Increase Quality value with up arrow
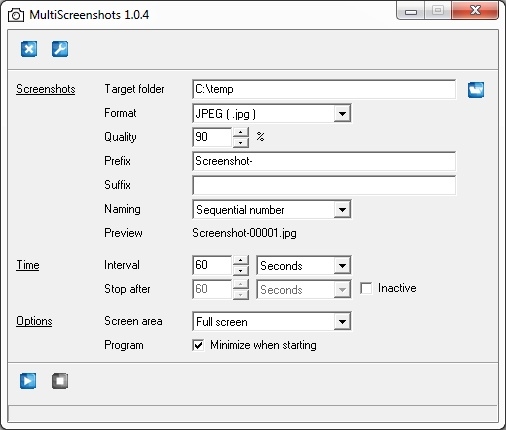Image resolution: width=506 pixels, height=430 pixels. [240, 132]
